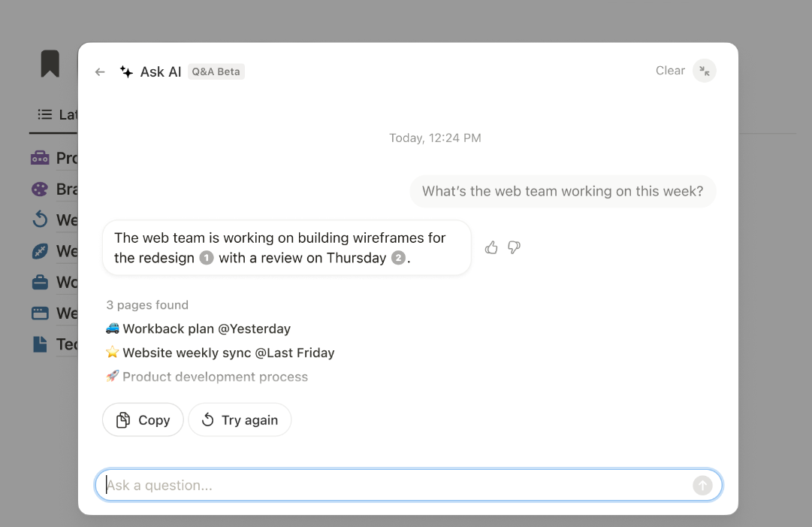The image size is (812, 527).
Task: Click the Ask AI sparkle icon
Action: click(126, 71)
